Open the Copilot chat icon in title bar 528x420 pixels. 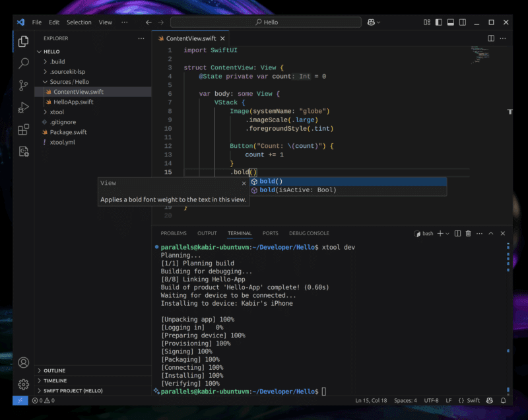click(x=371, y=22)
